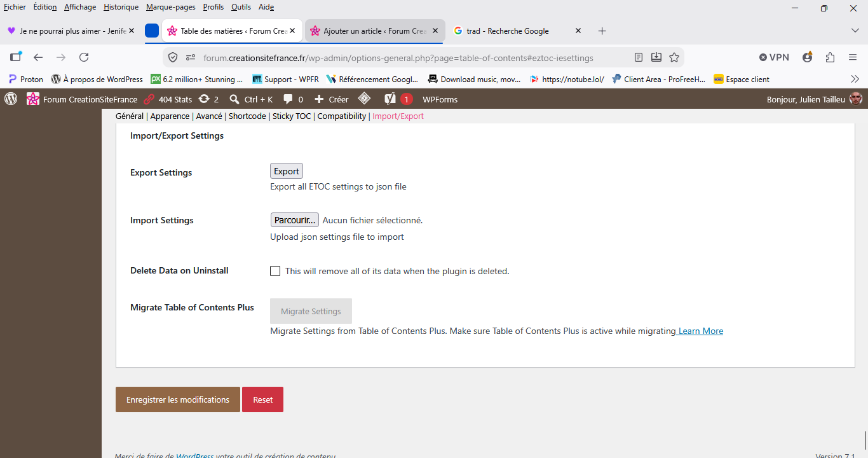Open comments bubble showing 0
This screenshot has height=458, width=868.
point(293,99)
